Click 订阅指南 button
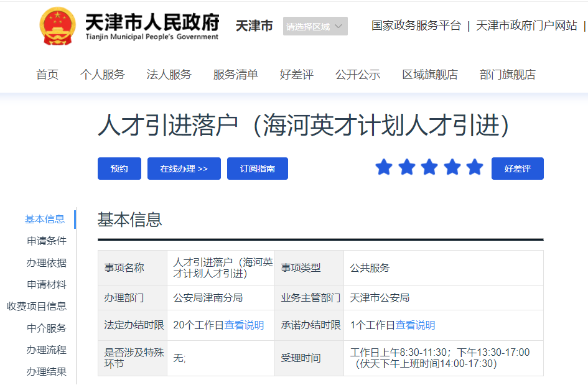Viewport: 588px width, 385px height. tap(257, 169)
